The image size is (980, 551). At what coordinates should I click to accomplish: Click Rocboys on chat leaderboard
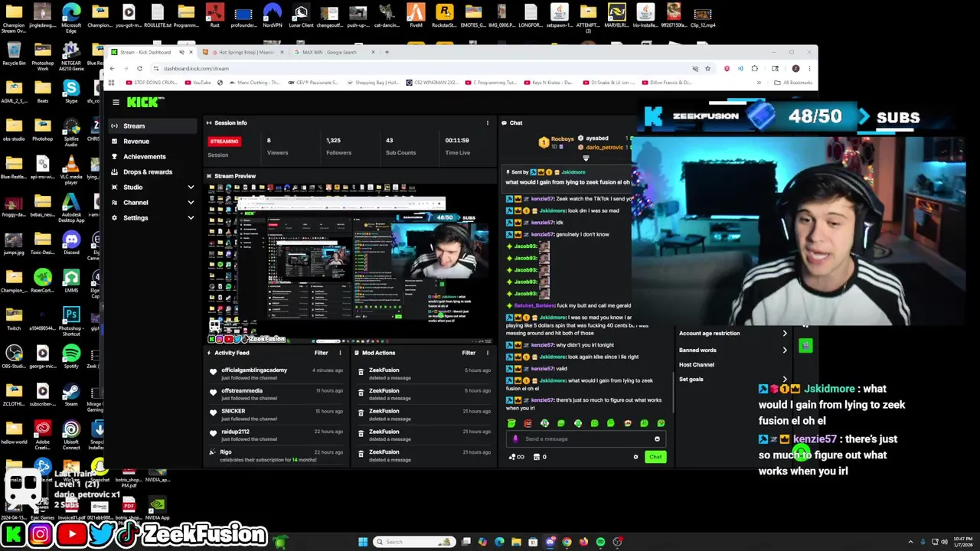click(x=561, y=139)
